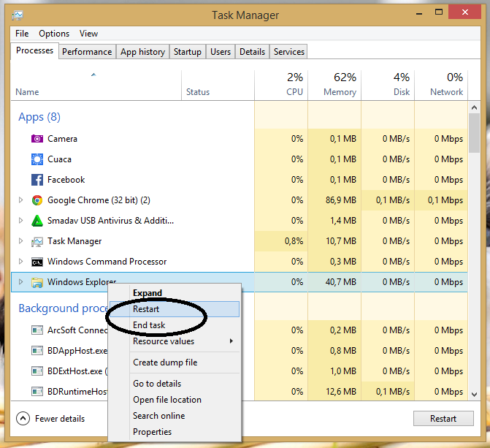This screenshot has width=490, height=448.
Task: Choose Expand in the context menu
Action: pos(175,293)
